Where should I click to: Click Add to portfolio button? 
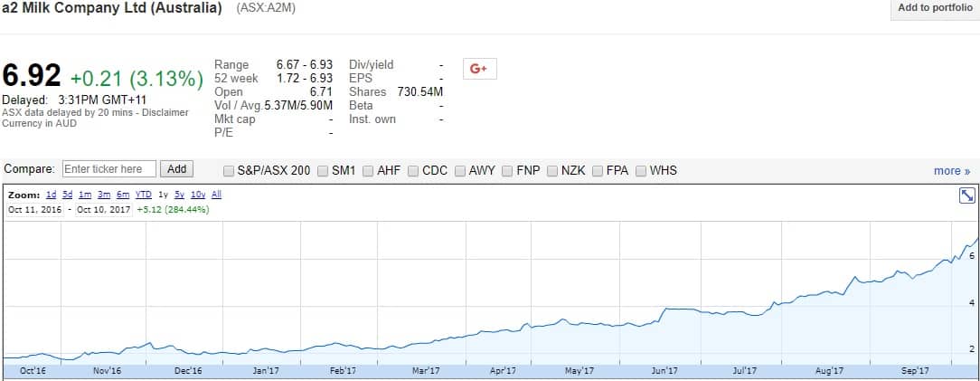tap(935, 8)
